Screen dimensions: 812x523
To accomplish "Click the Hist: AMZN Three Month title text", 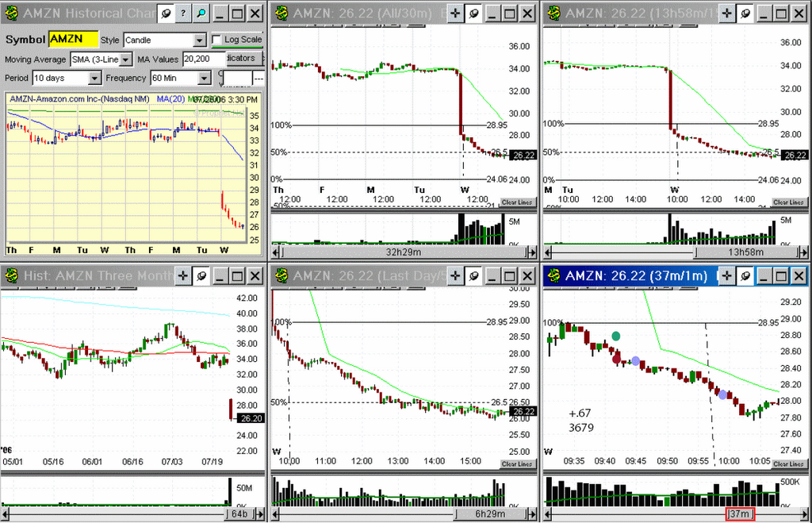I will coord(98,275).
